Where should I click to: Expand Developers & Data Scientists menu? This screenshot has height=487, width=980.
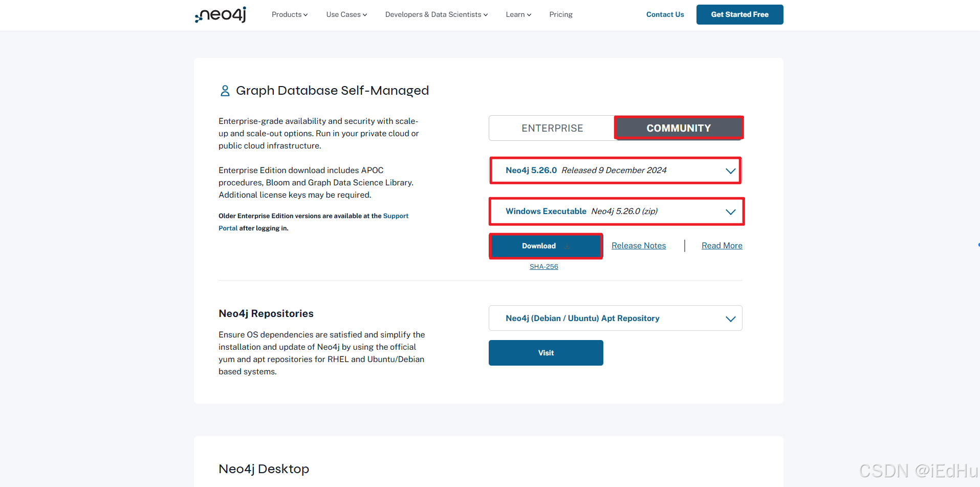[x=436, y=15]
